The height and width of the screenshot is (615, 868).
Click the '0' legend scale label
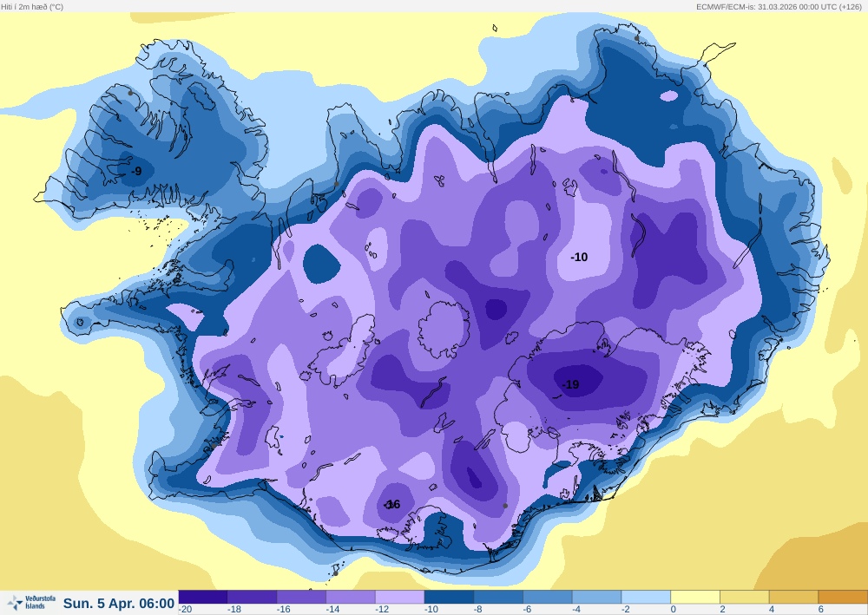[x=674, y=610]
